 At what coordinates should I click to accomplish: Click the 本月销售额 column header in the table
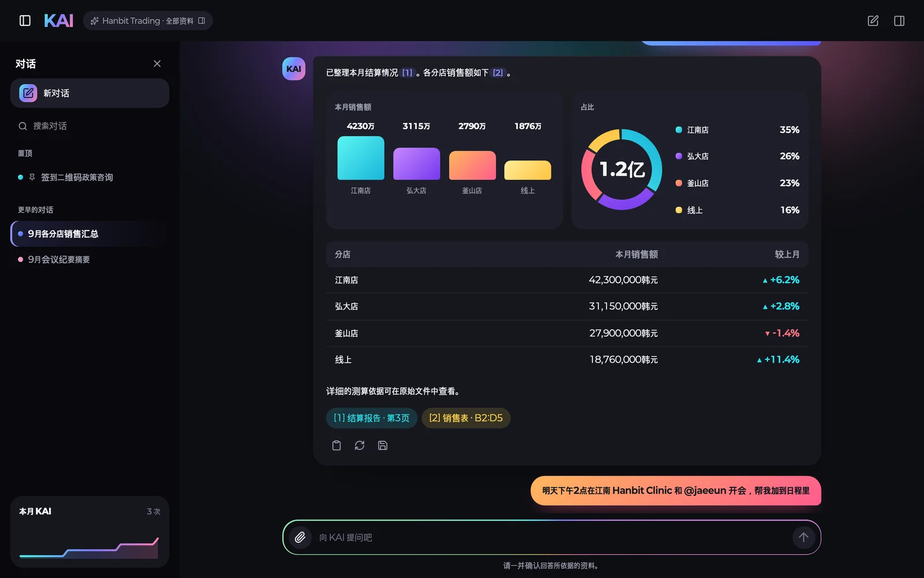pyautogui.click(x=636, y=254)
